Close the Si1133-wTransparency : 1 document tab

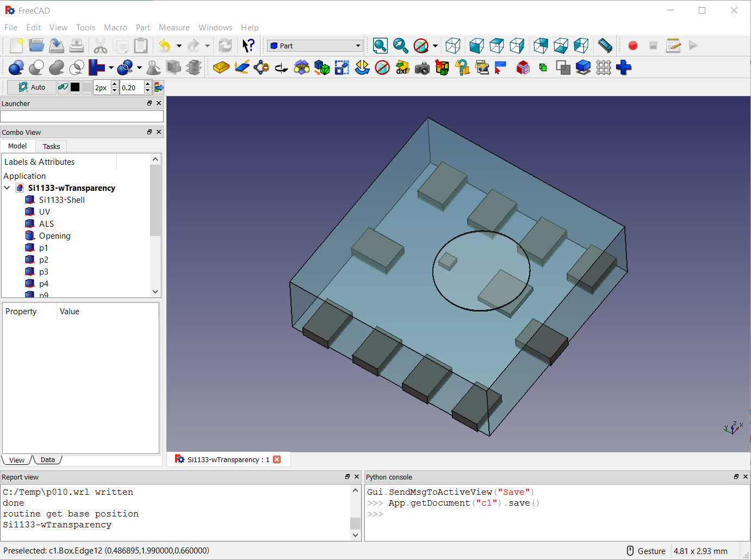point(277,459)
